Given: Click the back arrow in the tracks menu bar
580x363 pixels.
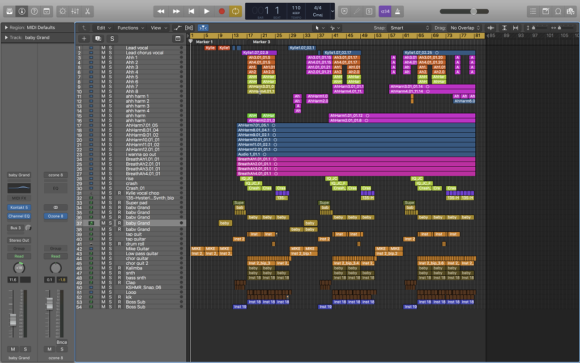Looking at the screenshot, I should pos(84,28).
